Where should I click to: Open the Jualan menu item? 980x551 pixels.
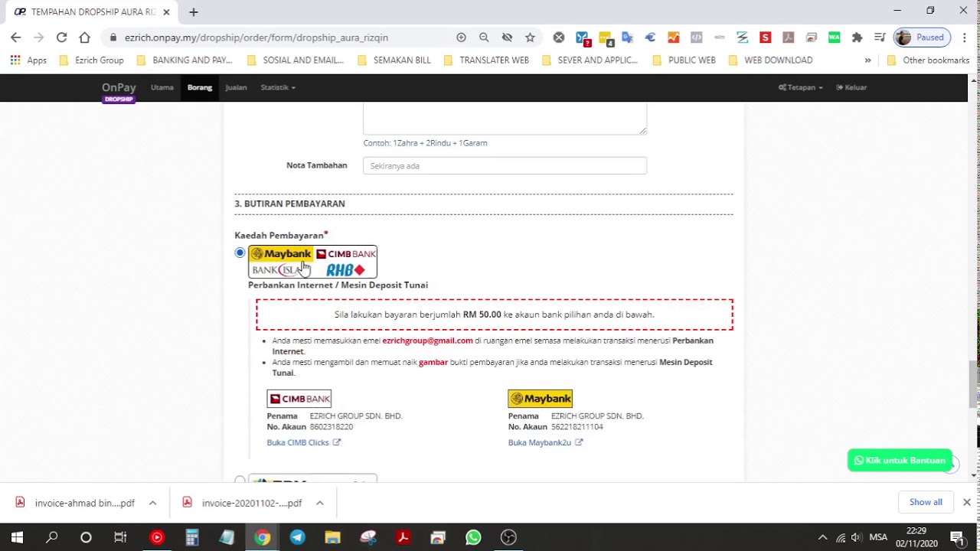pyautogui.click(x=236, y=87)
